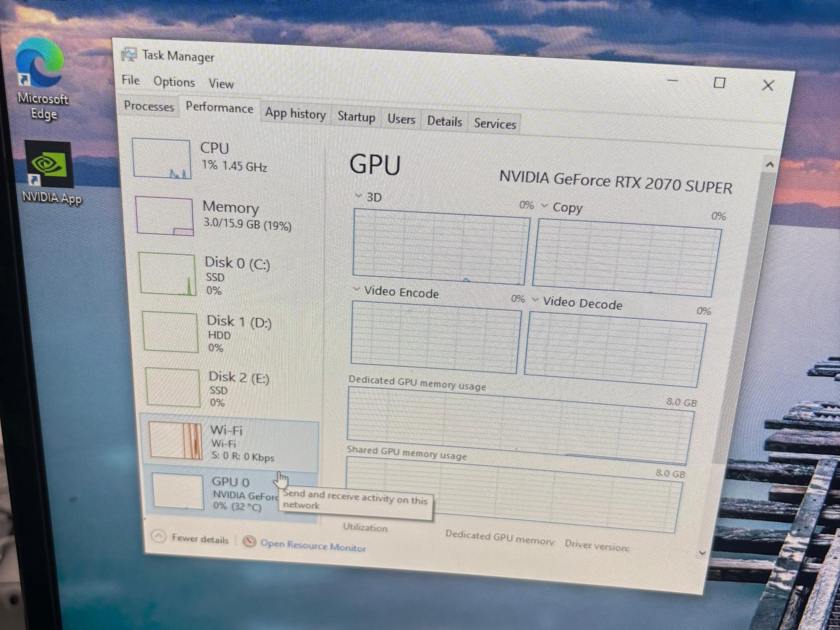
Task: Open the Options menu
Action: 174,82
